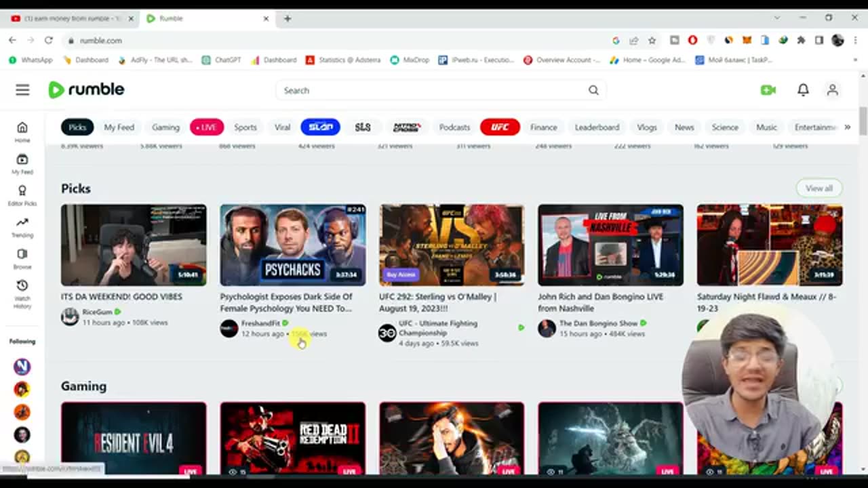Open the user account icon
Viewport: 868px width, 488px height.
click(x=832, y=89)
